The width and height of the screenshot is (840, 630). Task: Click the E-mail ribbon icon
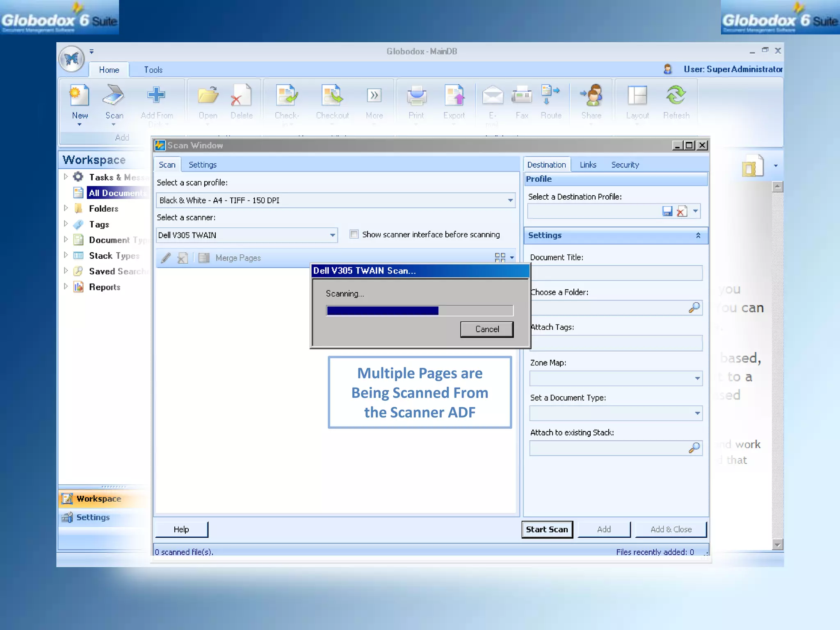click(x=493, y=96)
